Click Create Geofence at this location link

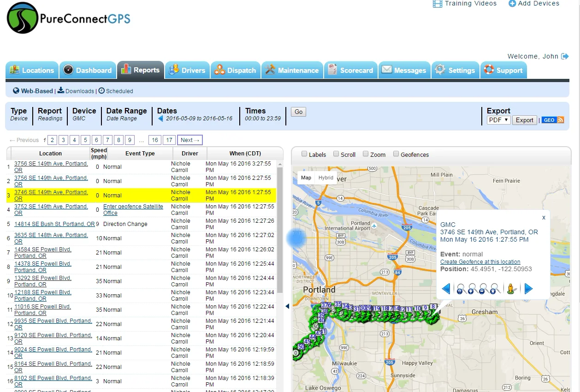pyautogui.click(x=480, y=261)
